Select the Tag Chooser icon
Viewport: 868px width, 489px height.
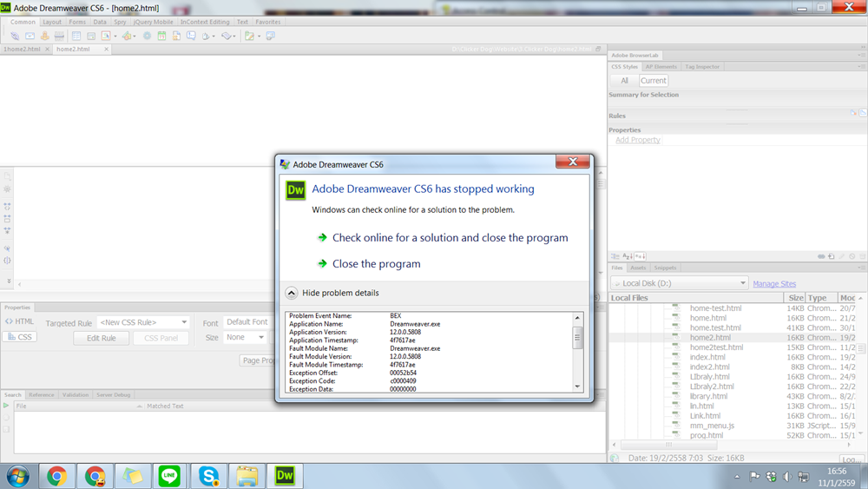[x=270, y=36]
